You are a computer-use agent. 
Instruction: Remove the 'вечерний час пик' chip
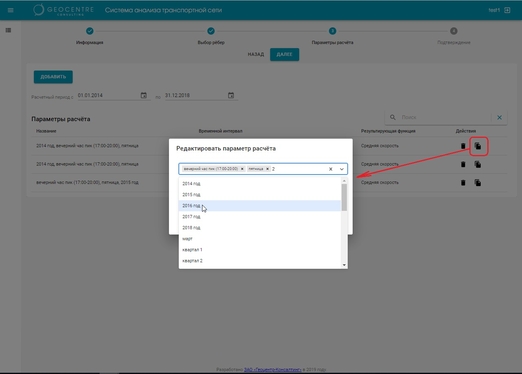[242, 169]
